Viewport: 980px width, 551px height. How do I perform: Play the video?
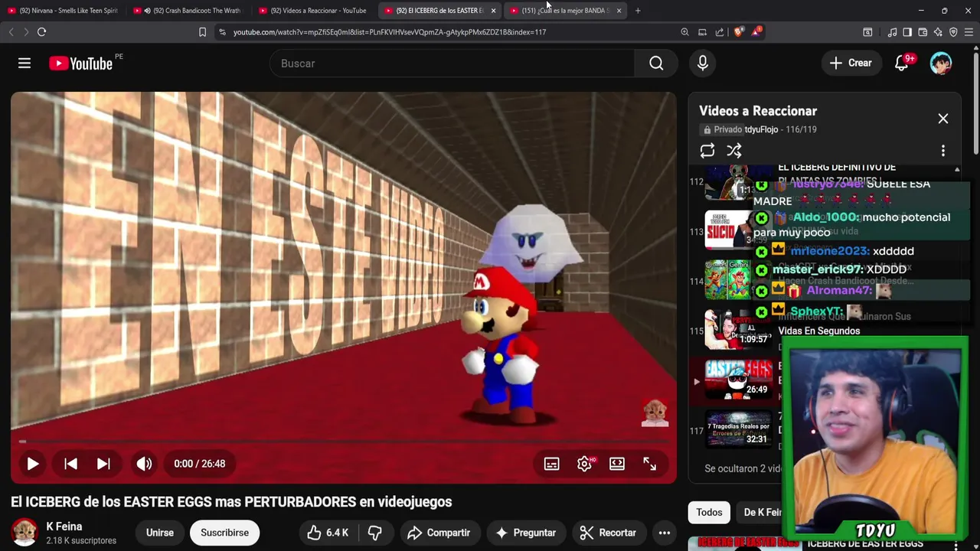coord(32,464)
